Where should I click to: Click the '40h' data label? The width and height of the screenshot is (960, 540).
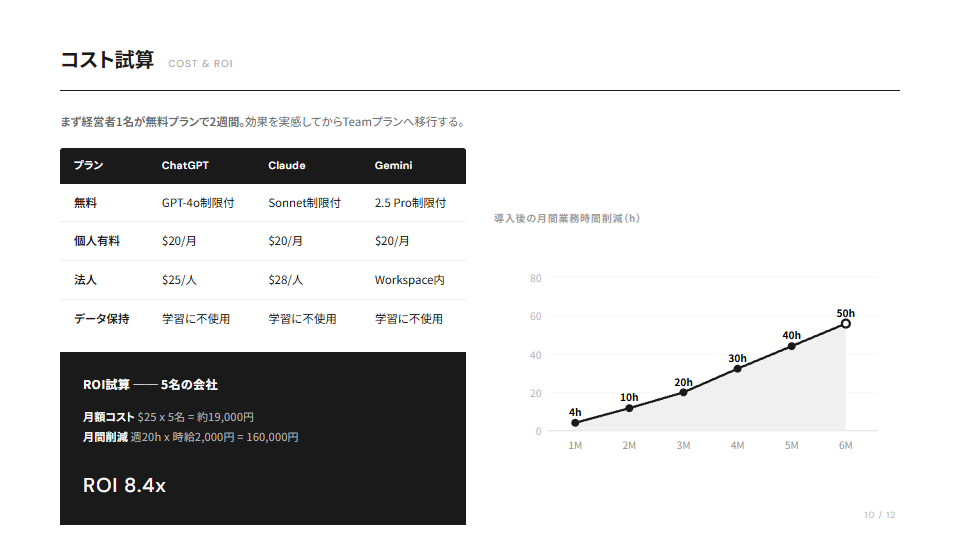[x=792, y=336]
